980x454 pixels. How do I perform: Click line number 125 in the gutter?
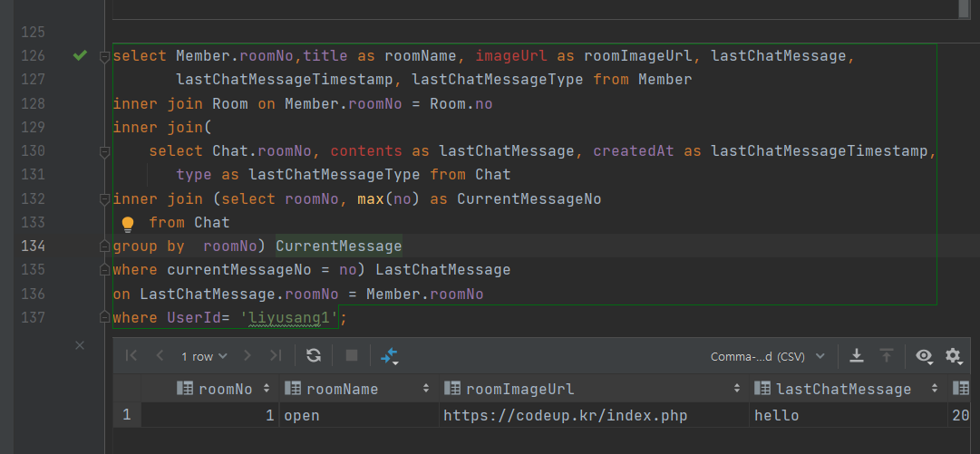(x=34, y=32)
